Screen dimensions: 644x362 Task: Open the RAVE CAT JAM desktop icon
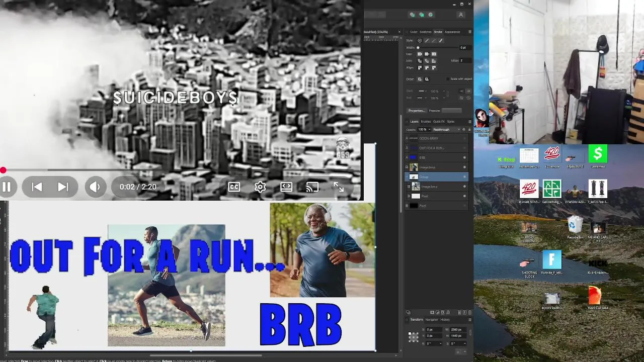point(597,298)
